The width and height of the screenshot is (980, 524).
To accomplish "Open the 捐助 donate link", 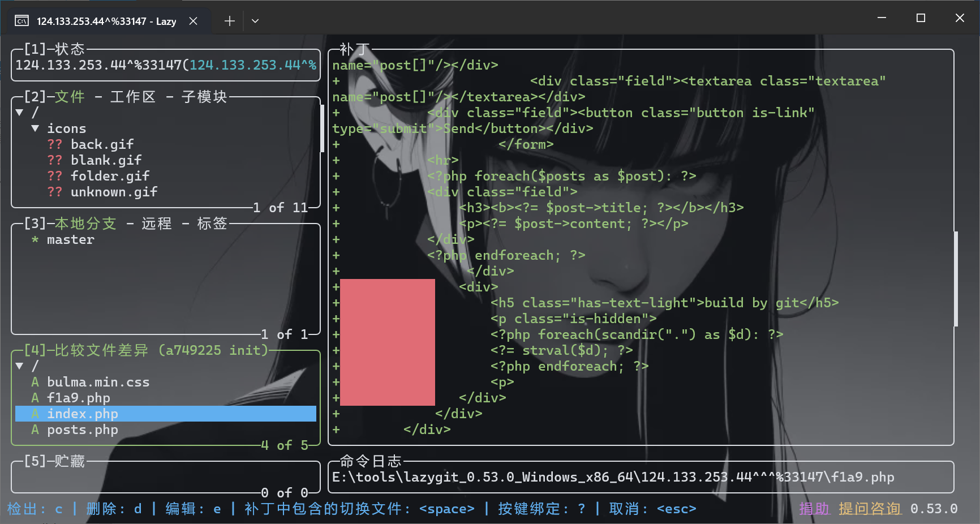I will tap(814, 509).
